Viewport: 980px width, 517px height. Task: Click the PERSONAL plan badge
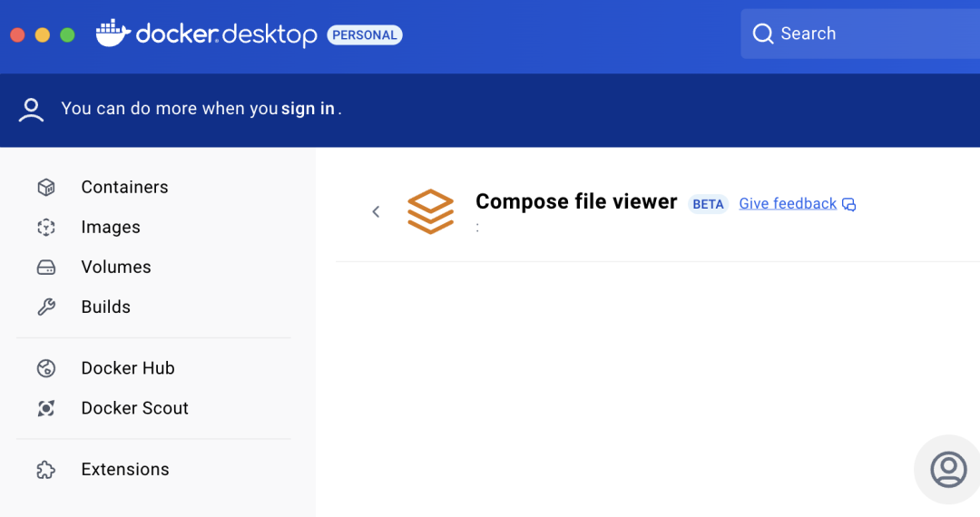364,34
